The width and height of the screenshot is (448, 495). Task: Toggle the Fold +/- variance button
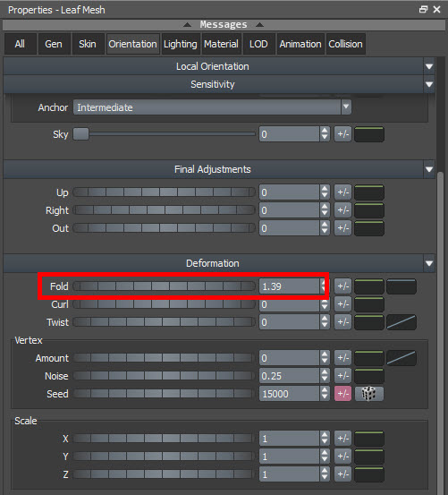click(x=343, y=286)
